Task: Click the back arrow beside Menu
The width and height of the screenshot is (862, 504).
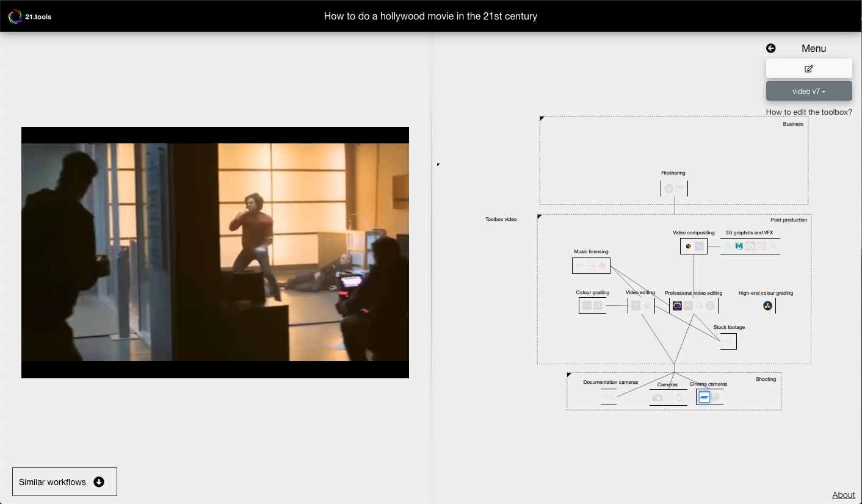Action: click(771, 48)
